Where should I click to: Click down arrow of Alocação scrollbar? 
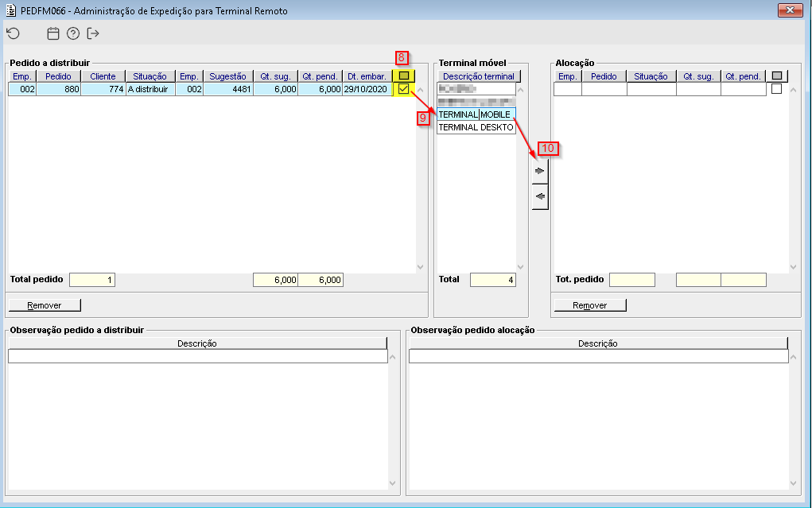click(x=793, y=267)
